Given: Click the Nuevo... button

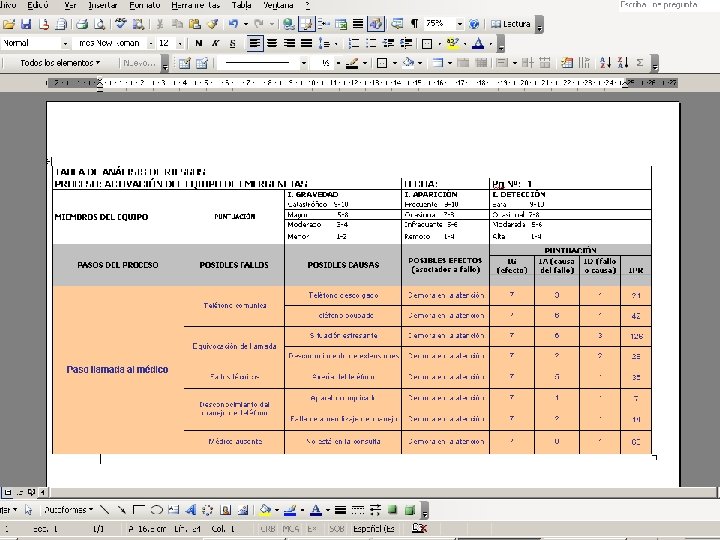Looking at the screenshot, I should [x=140, y=63].
